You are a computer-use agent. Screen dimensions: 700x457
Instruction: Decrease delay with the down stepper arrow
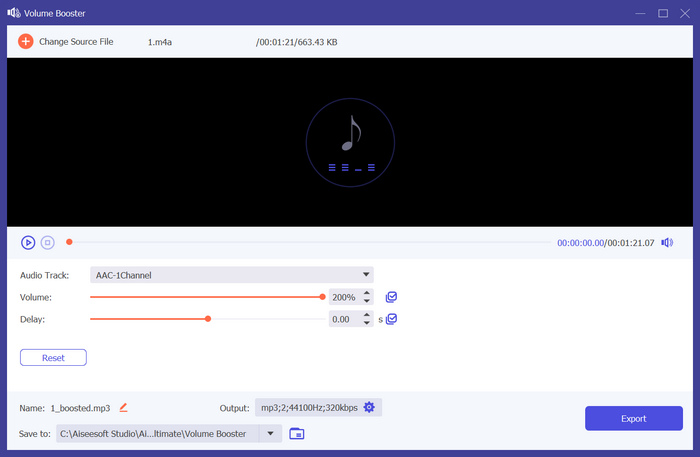coord(367,323)
